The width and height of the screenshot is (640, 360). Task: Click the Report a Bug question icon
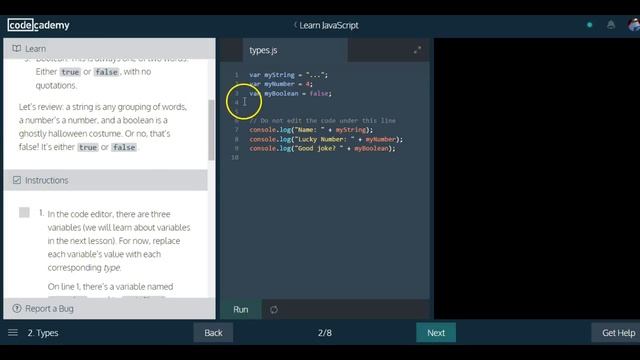pos(17,309)
